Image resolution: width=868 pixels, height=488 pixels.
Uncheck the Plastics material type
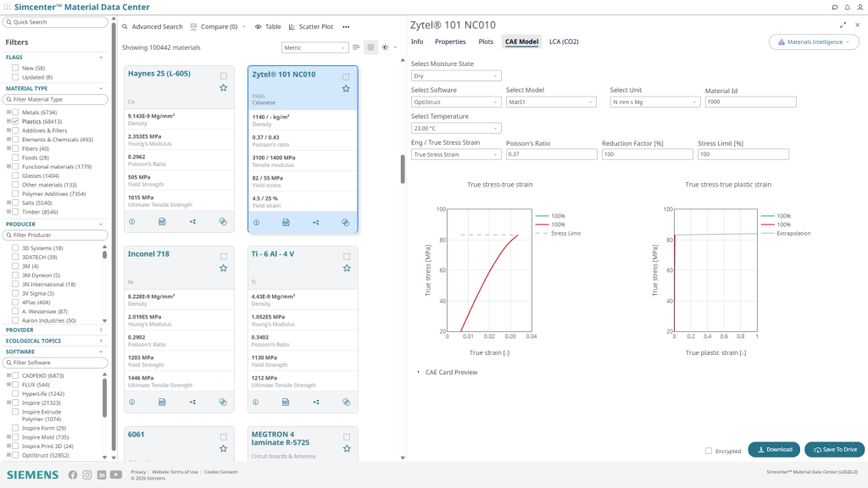pyautogui.click(x=15, y=121)
